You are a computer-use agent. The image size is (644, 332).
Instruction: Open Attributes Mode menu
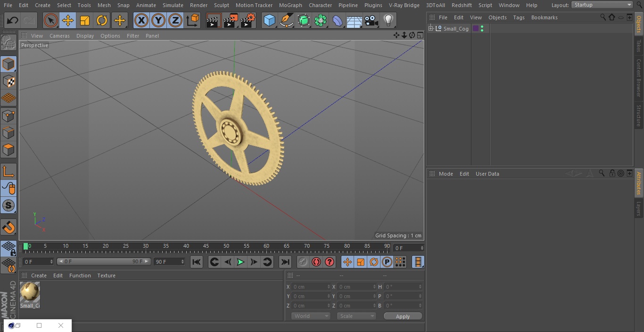click(x=446, y=174)
